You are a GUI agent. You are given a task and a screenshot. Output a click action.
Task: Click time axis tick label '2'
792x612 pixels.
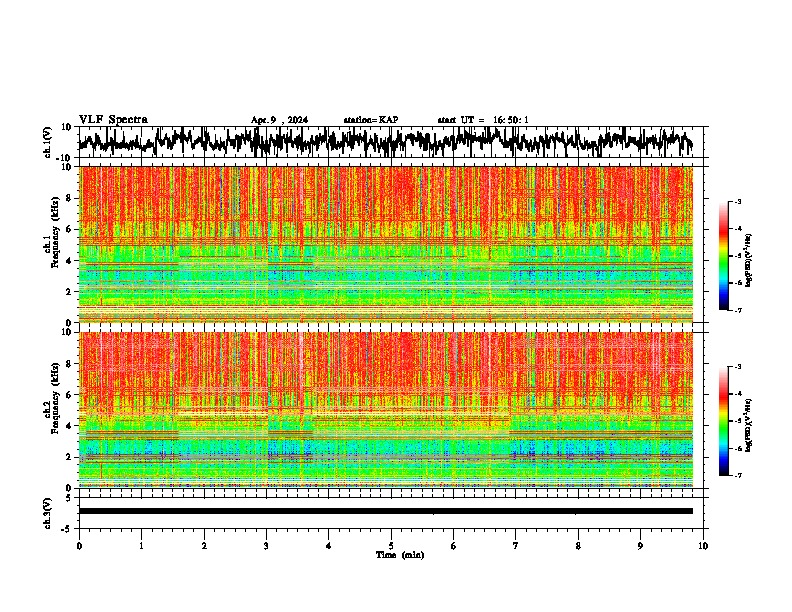(x=204, y=546)
